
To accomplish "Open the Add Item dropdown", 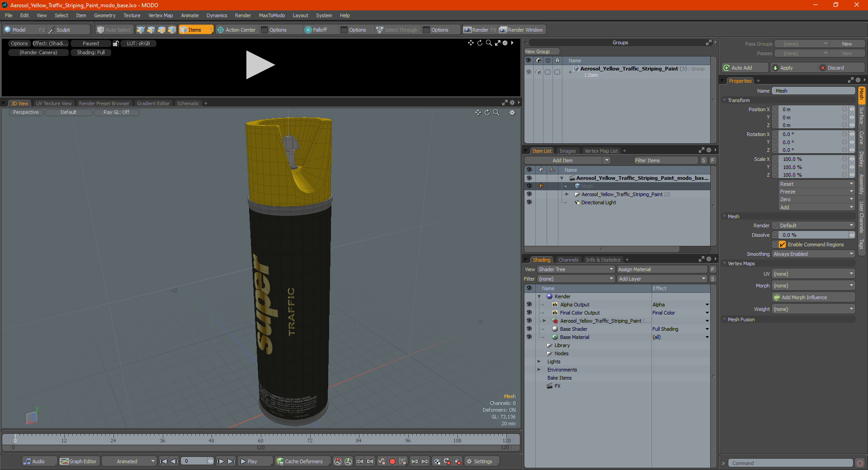I will point(568,160).
